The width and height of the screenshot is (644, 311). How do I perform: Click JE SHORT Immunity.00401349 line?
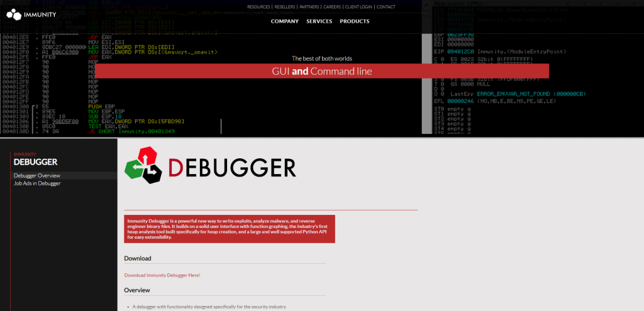(x=130, y=131)
